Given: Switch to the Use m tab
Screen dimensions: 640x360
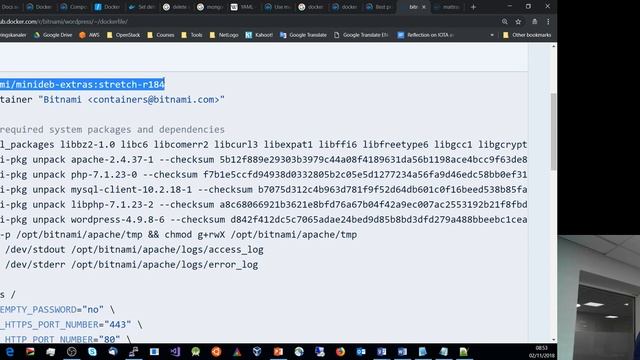Looking at the screenshot, I should [277, 7].
